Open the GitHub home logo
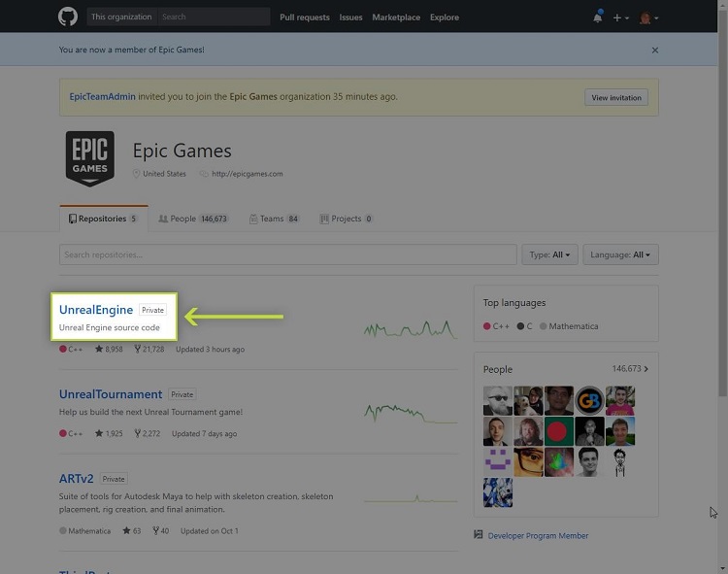 (68, 17)
